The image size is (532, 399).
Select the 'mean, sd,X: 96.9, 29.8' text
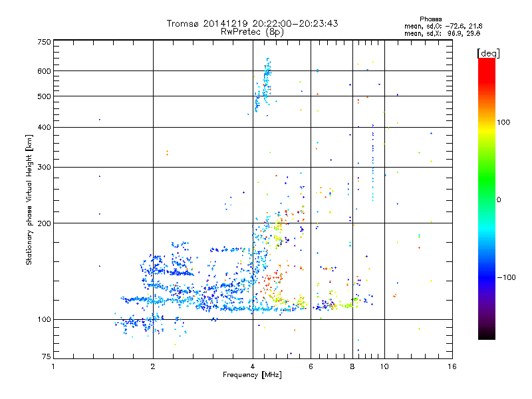pos(442,33)
